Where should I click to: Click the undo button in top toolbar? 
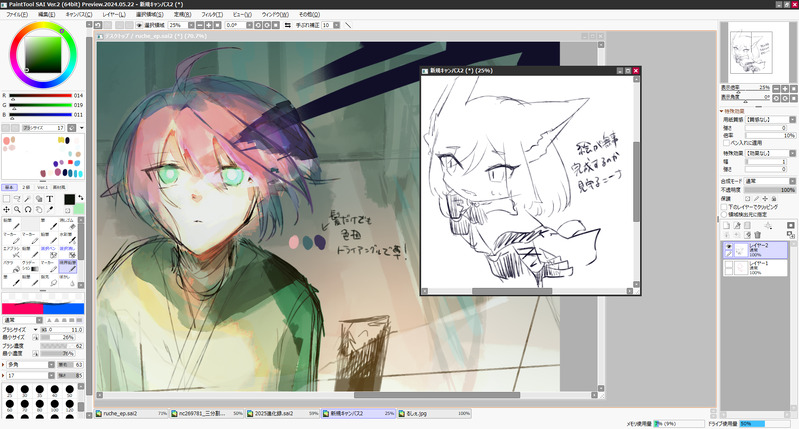click(98, 25)
